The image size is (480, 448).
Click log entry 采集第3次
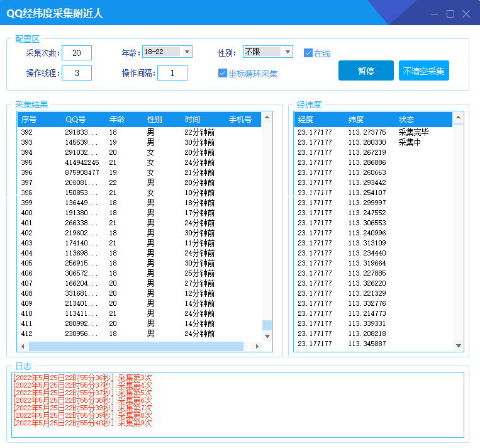click(x=82, y=378)
